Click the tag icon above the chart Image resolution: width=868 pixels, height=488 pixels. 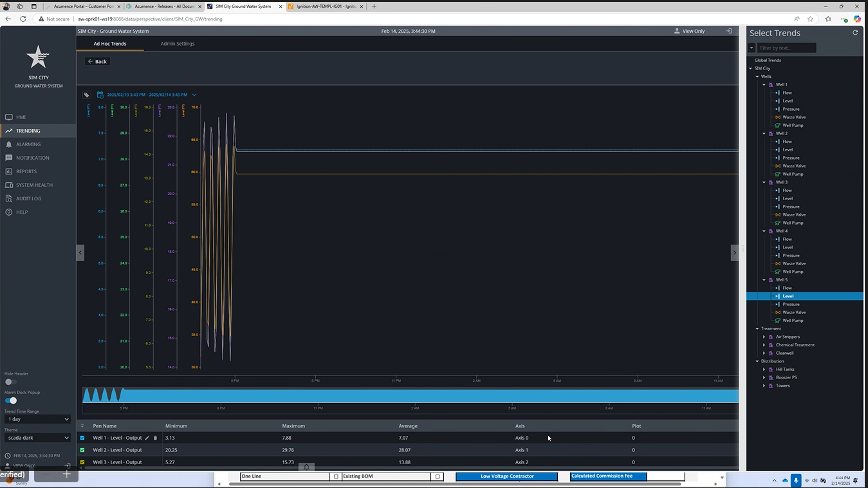tap(87, 95)
